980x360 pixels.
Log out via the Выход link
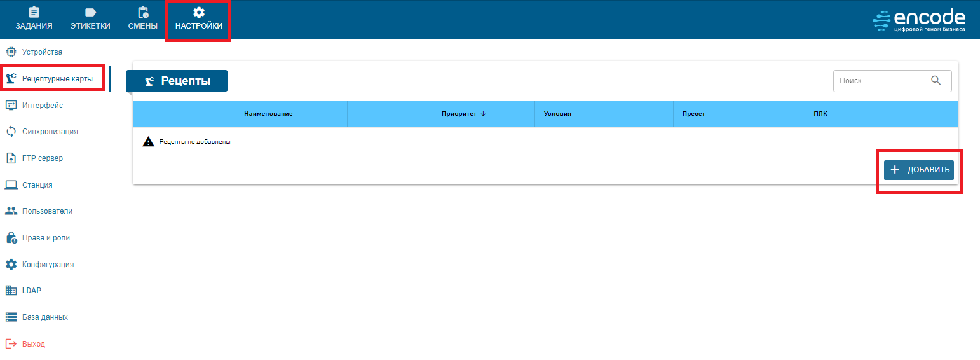[33, 344]
